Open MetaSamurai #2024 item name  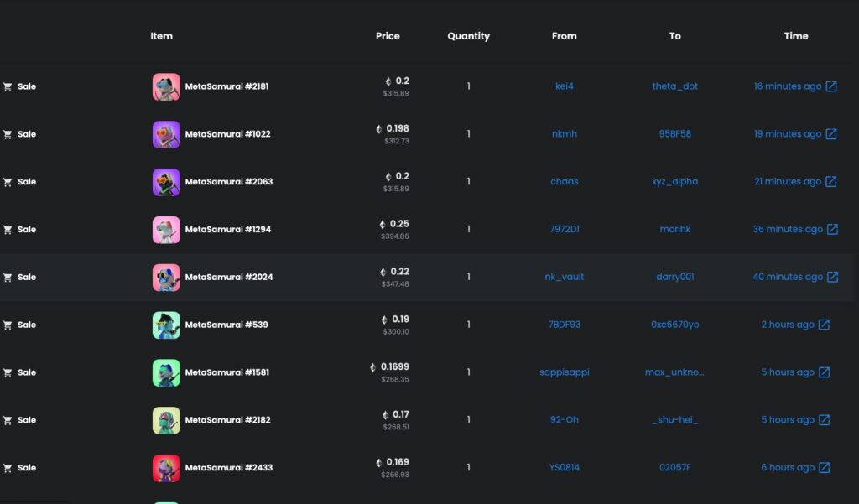(228, 278)
